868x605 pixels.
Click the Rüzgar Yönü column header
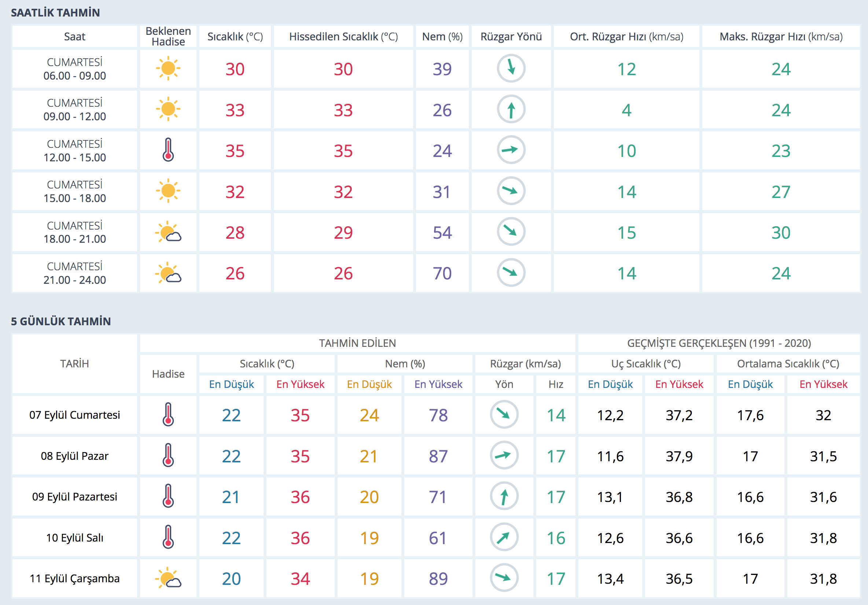click(x=511, y=37)
